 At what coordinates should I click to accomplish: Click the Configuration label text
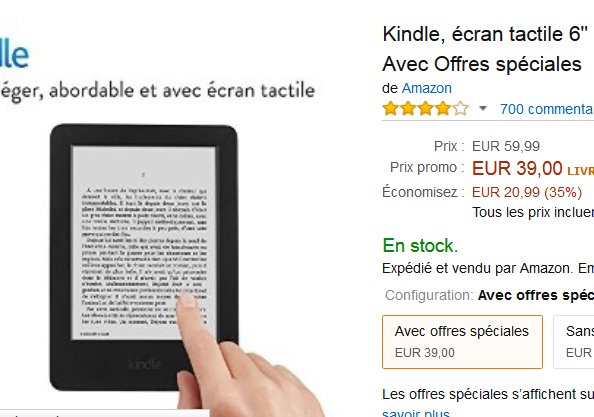tap(429, 295)
